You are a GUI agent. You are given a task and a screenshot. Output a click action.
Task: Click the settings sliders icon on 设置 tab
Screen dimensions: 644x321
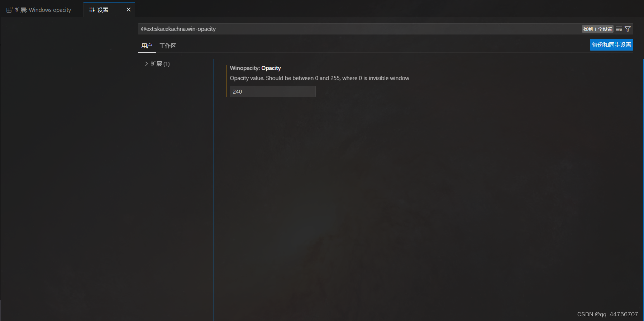[x=92, y=10]
